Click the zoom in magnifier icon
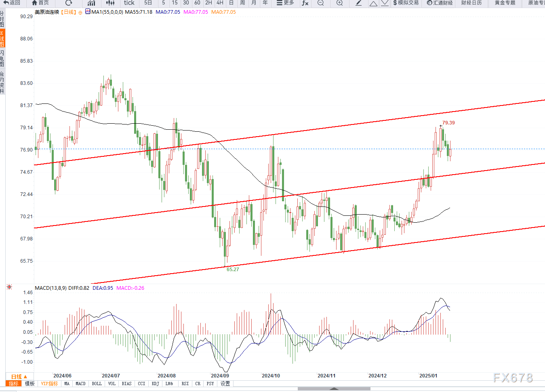This screenshot has height=392, width=545. [x=339, y=3]
